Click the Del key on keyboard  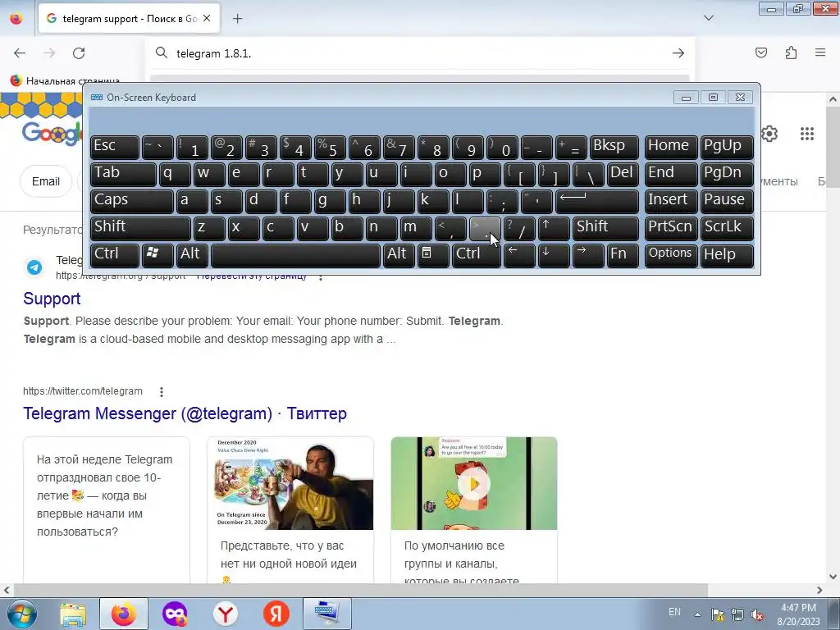[x=623, y=175]
